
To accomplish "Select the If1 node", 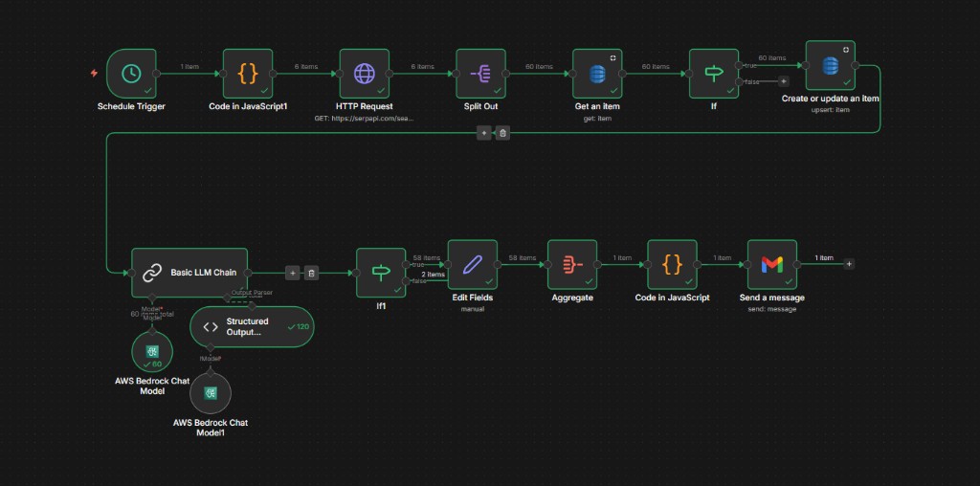I will pyautogui.click(x=381, y=273).
